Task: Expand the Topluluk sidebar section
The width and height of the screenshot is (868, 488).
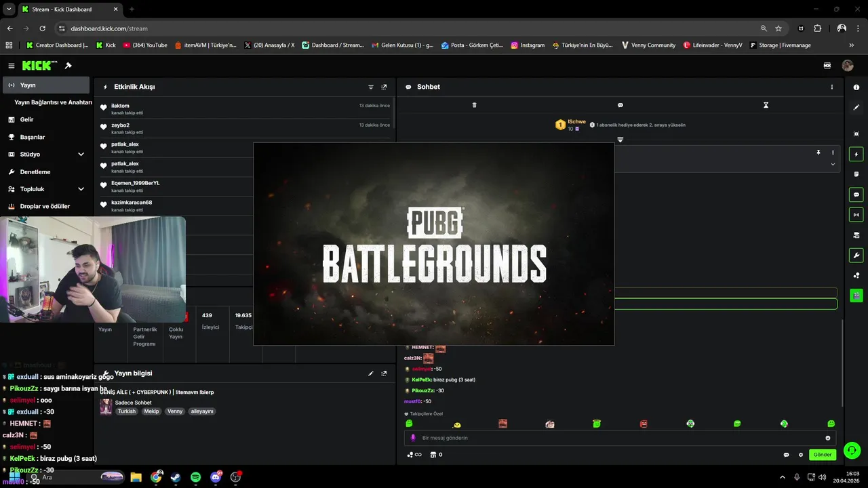Action: point(81,189)
